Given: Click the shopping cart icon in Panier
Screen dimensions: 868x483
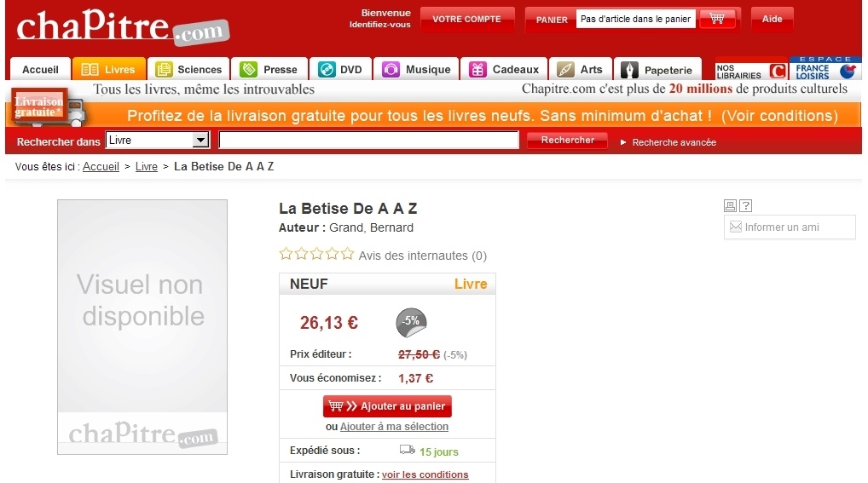Looking at the screenshot, I should tap(717, 19).
